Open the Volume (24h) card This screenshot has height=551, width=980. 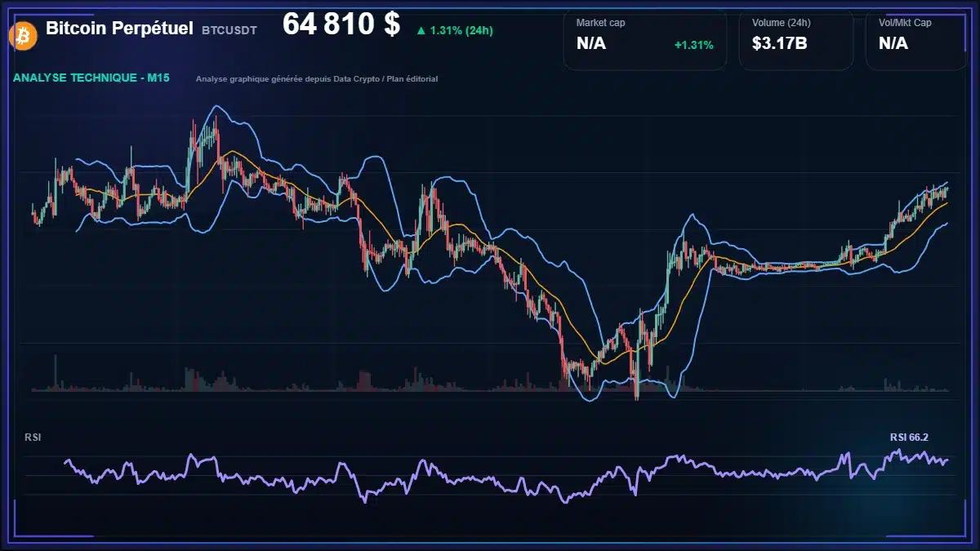click(796, 39)
